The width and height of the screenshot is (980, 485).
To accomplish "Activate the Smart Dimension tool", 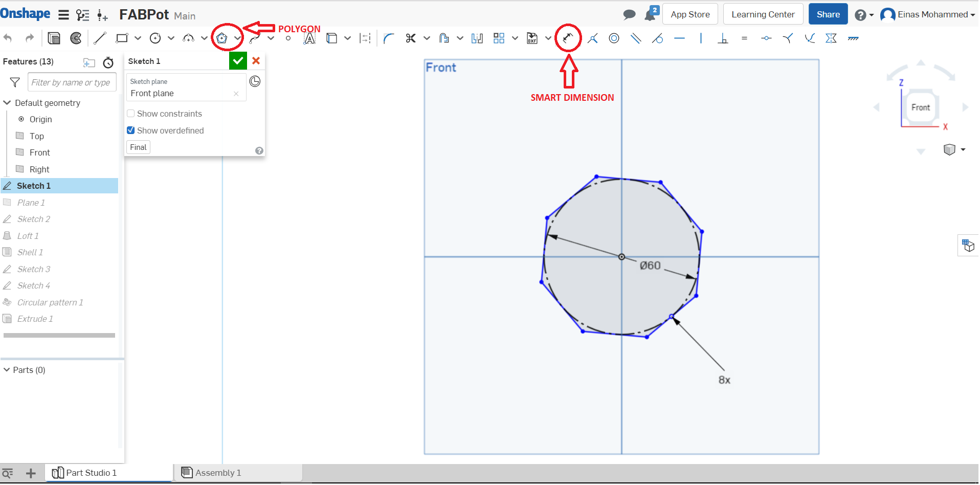I will pos(568,38).
